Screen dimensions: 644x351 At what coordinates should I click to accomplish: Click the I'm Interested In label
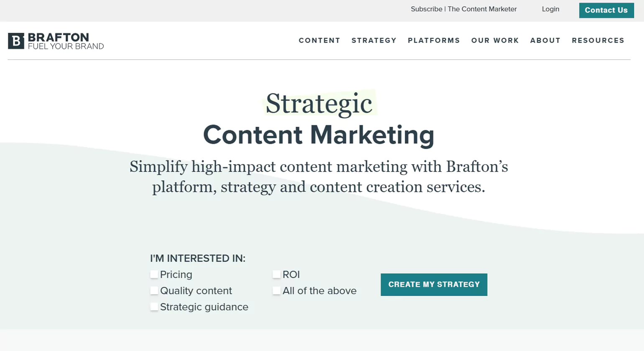198,258
